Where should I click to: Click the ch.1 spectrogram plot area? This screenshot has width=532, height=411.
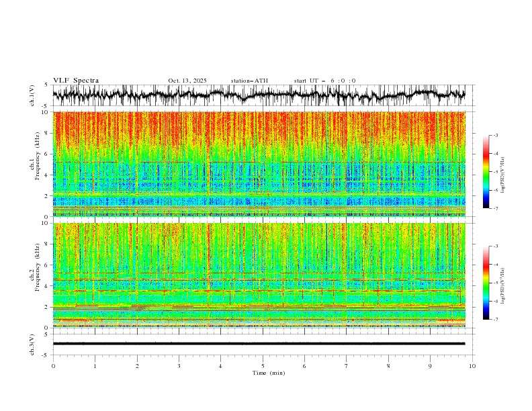pyautogui.click(x=259, y=164)
